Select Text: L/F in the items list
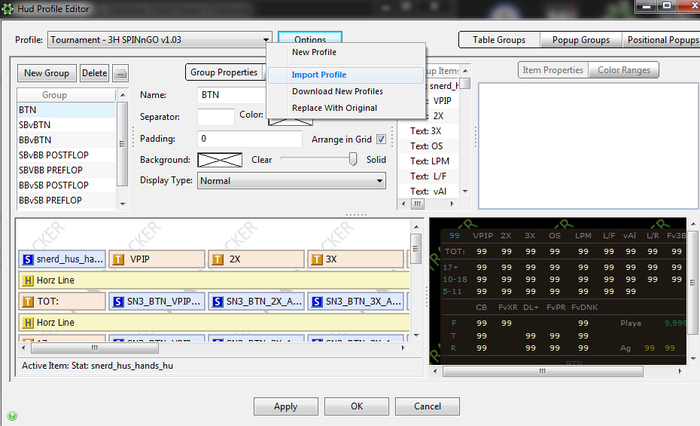Viewport: 700px width, 426px height. tap(428, 176)
